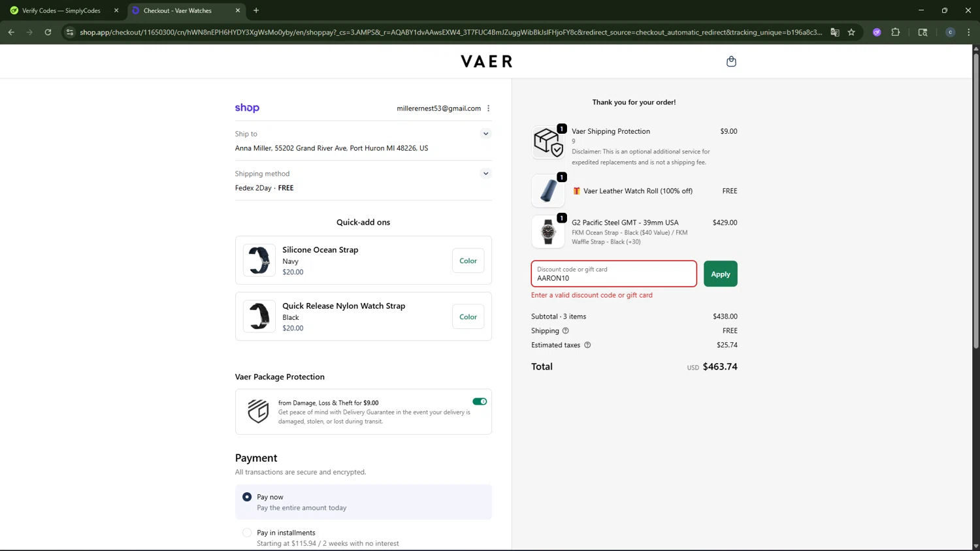
Task: Click the gift icon beside Leather Watch Roll
Action: pyautogui.click(x=576, y=191)
